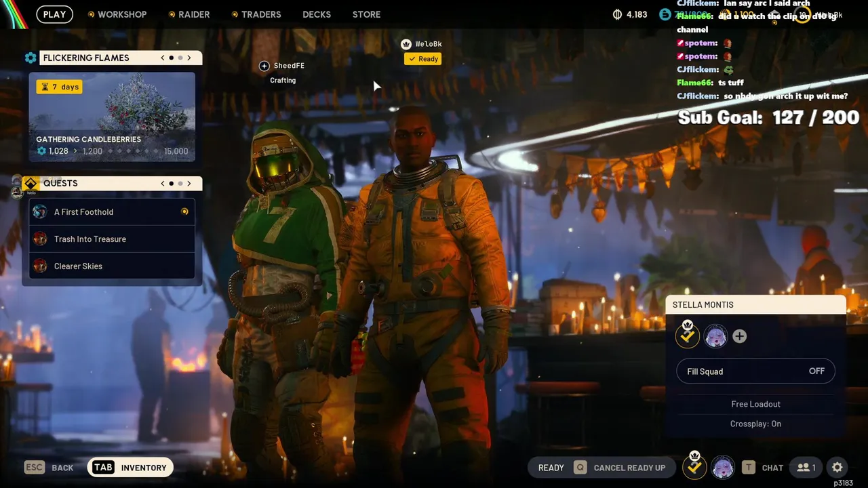Click the ESC BACK button

coord(49,468)
